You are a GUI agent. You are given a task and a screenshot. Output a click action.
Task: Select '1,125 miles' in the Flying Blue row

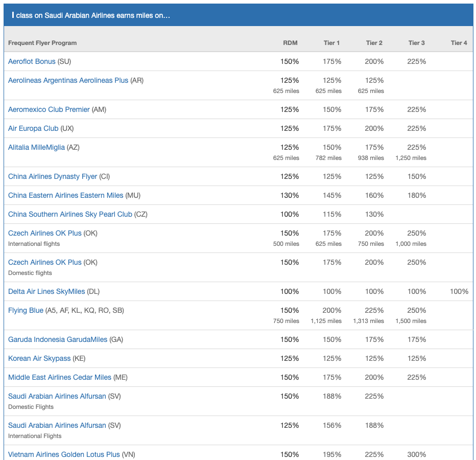click(326, 321)
